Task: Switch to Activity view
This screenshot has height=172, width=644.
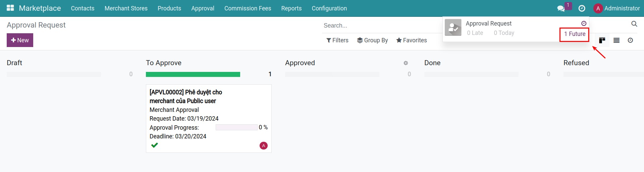Action: [x=631, y=40]
